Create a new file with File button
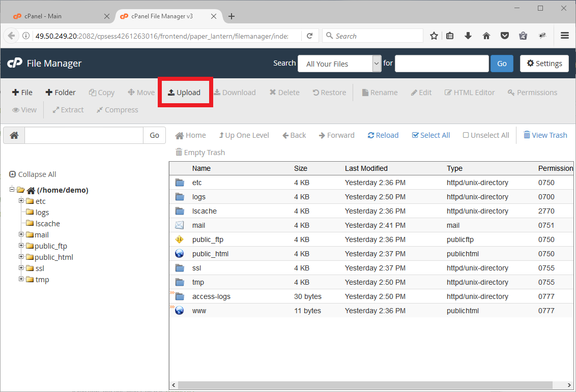The height and width of the screenshot is (392, 576). coord(22,93)
